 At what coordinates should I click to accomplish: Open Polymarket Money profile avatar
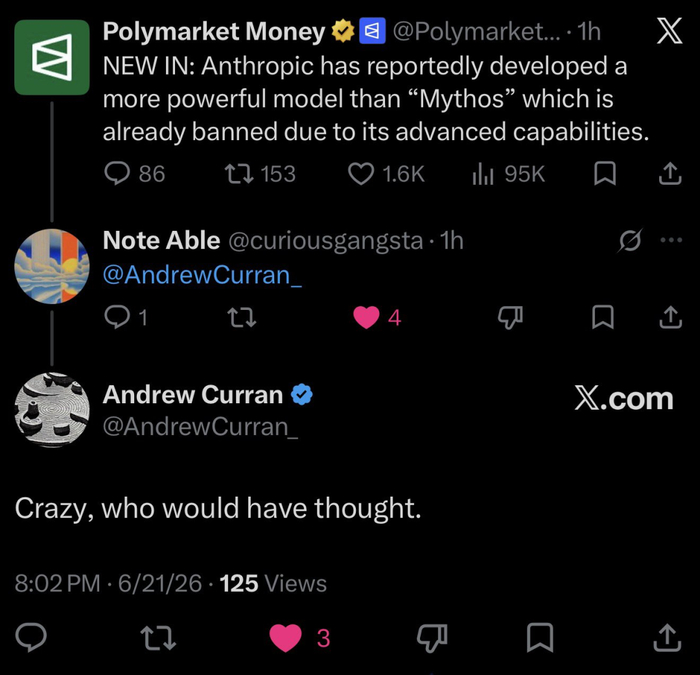click(52, 57)
